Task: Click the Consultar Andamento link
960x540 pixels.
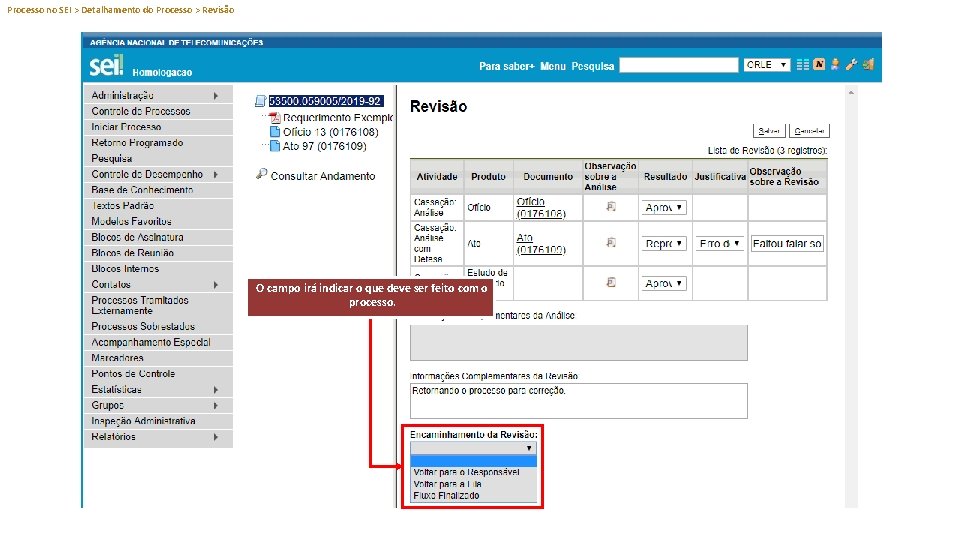Action: pos(323,176)
